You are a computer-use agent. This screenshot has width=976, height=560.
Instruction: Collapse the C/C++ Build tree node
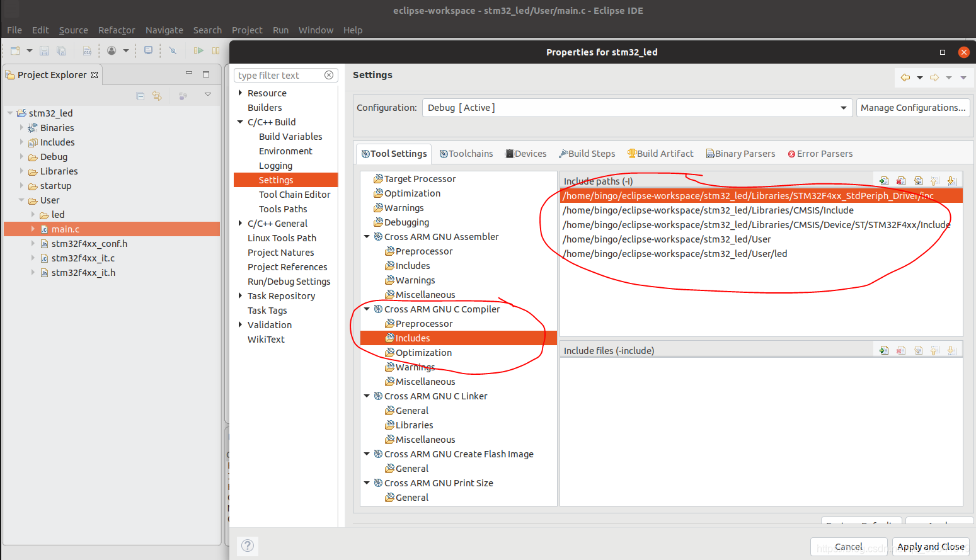pos(240,122)
